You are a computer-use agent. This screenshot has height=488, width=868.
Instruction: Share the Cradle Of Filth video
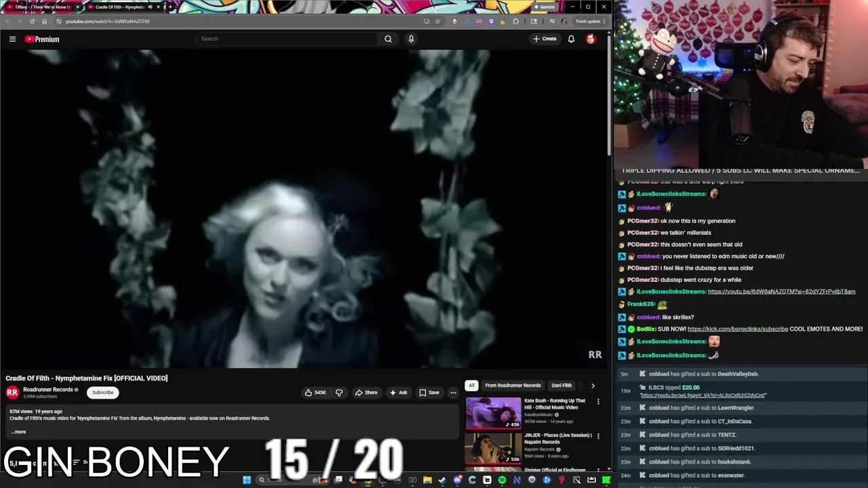click(366, 392)
